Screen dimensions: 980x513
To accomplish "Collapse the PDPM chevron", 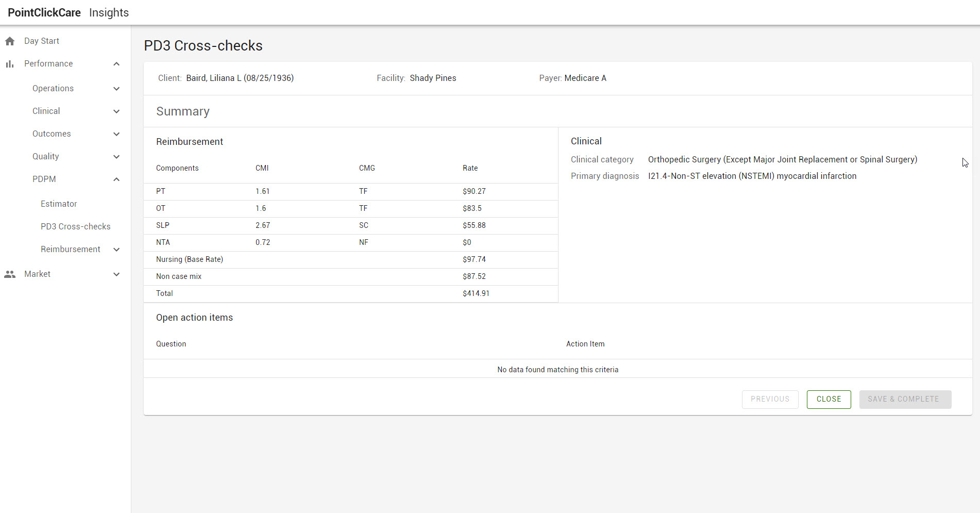I will (116, 179).
